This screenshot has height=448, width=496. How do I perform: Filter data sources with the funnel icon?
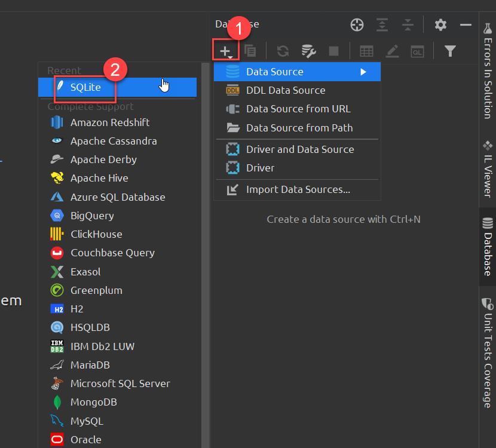point(450,51)
